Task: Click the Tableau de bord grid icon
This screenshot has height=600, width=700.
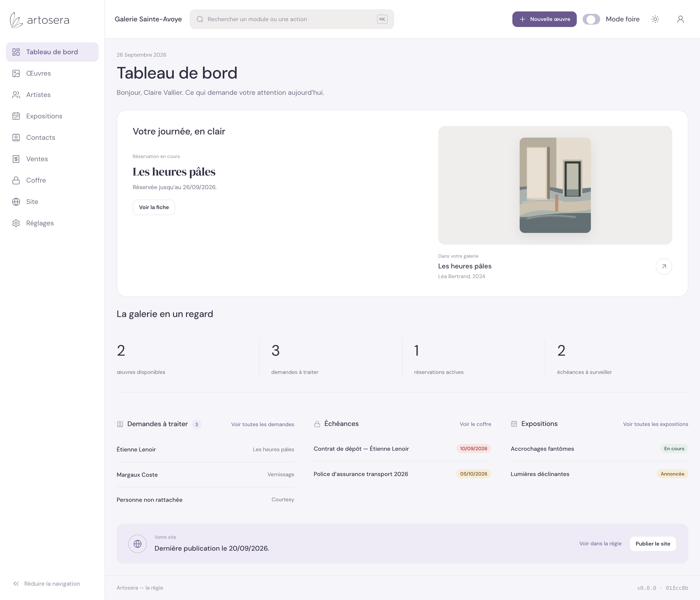Action: [x=16, y=52]
